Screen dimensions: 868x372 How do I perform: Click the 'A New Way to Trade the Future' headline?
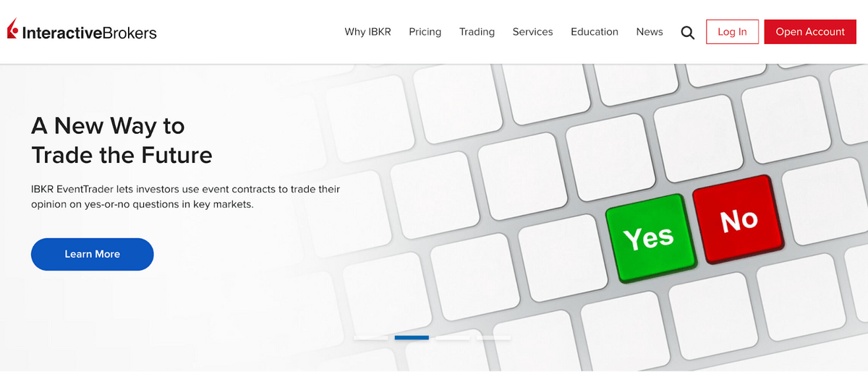pyautogui.click(x=122, y=140)
